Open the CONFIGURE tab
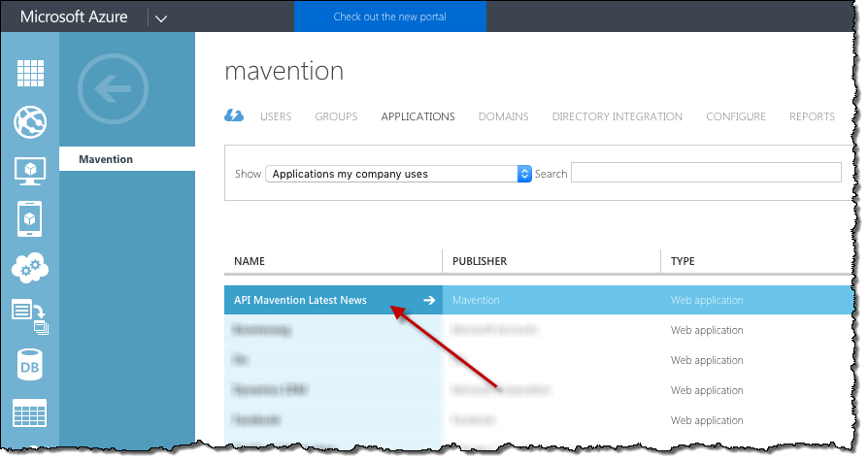Viewport: 868px width, 461px height. 736,116
